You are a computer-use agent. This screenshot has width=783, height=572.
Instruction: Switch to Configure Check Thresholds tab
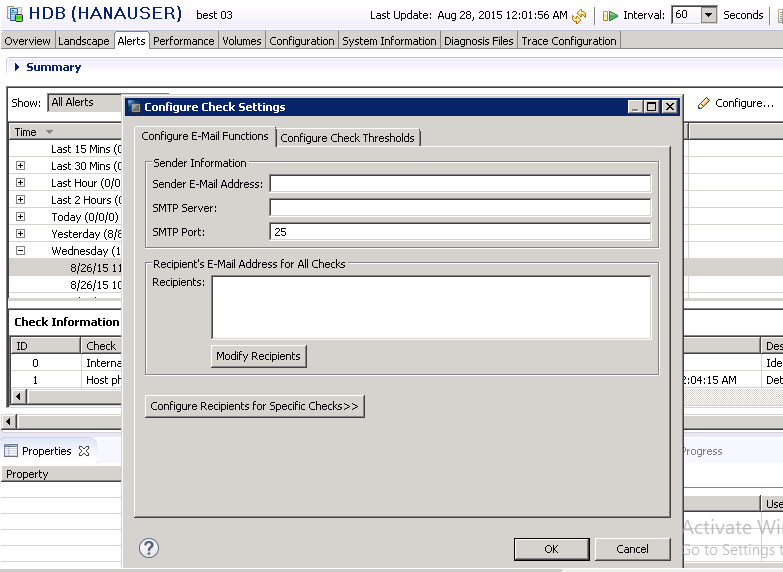347,138
